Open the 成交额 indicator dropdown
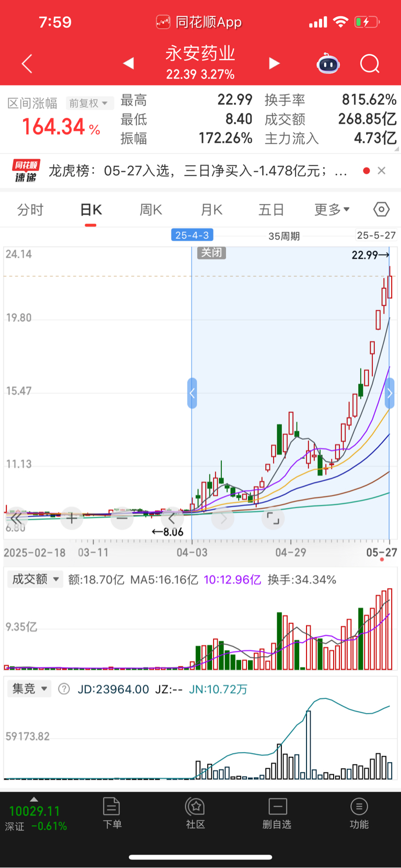The image size is (401, 868). pos(35,579)
